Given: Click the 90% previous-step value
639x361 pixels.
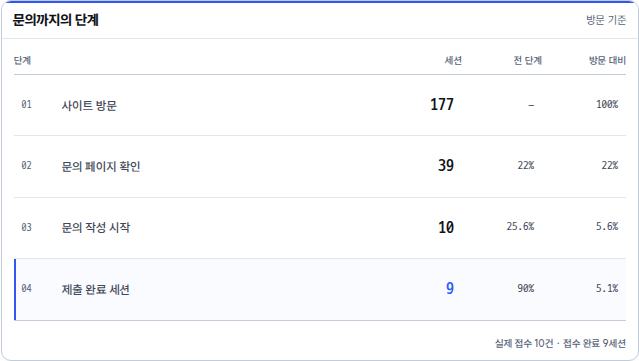Looking at the screenshot, I should [526, 288].
